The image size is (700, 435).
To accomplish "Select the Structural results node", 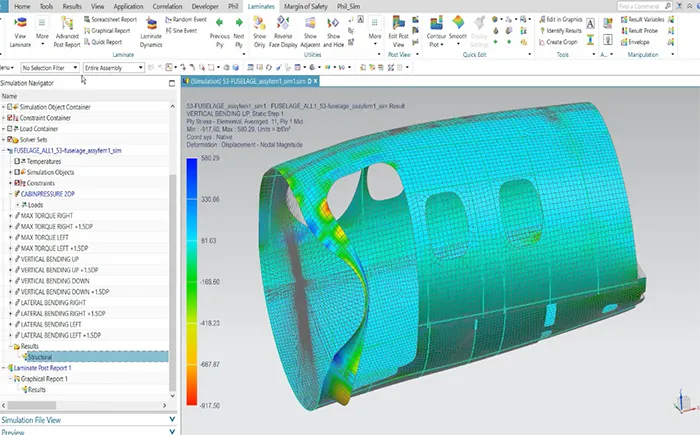I will 40,357.
